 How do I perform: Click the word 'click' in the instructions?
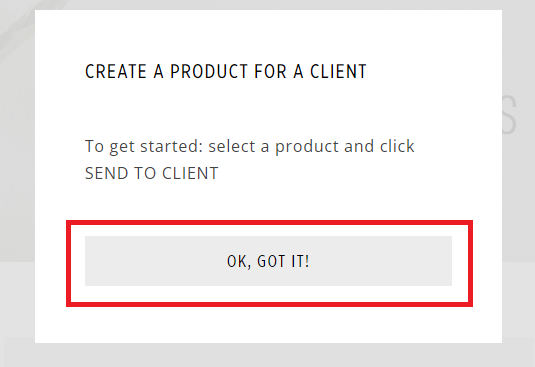pyautogui.click(x=397, y=146)
